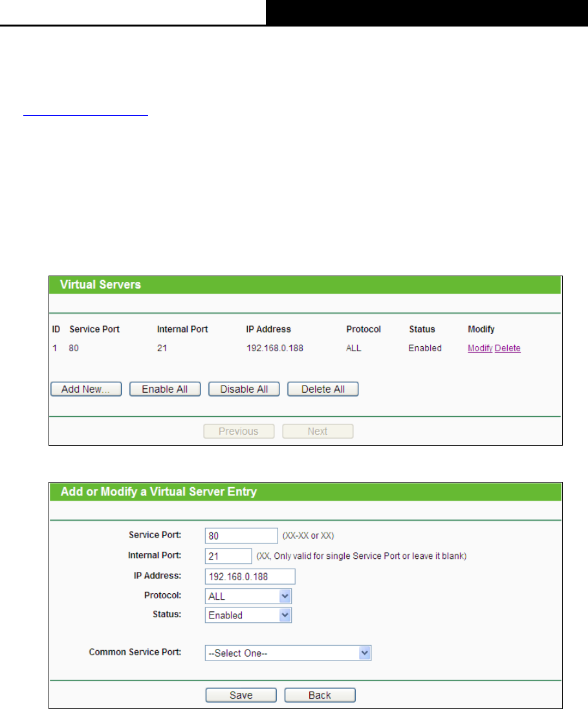Click protocol value ALL in table row
Screen dimensions: 588x709
pos(354,348)
